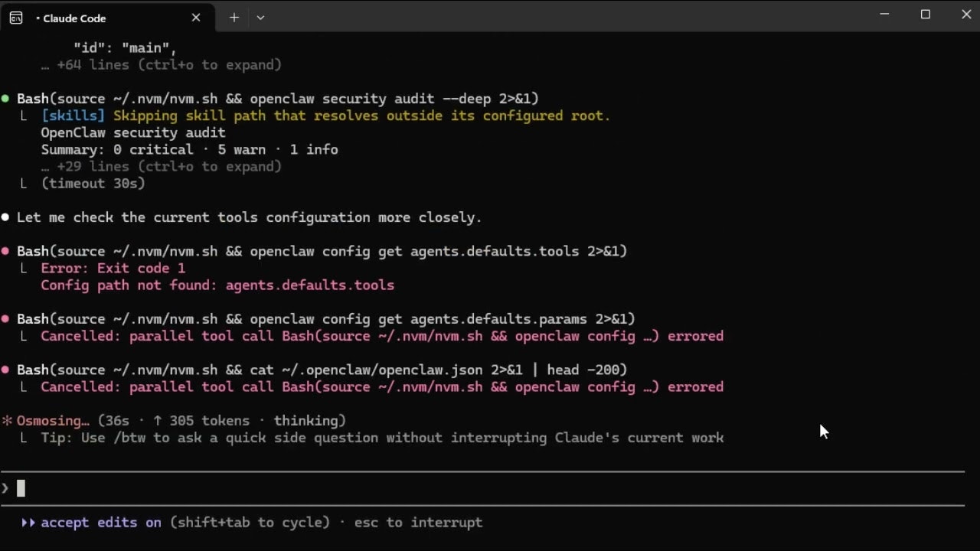The image size is (980, 551).
Task: Click the Windows Terminal icon on the Claude Code tab
Action: pyautogui.click(x=15, y=18)
